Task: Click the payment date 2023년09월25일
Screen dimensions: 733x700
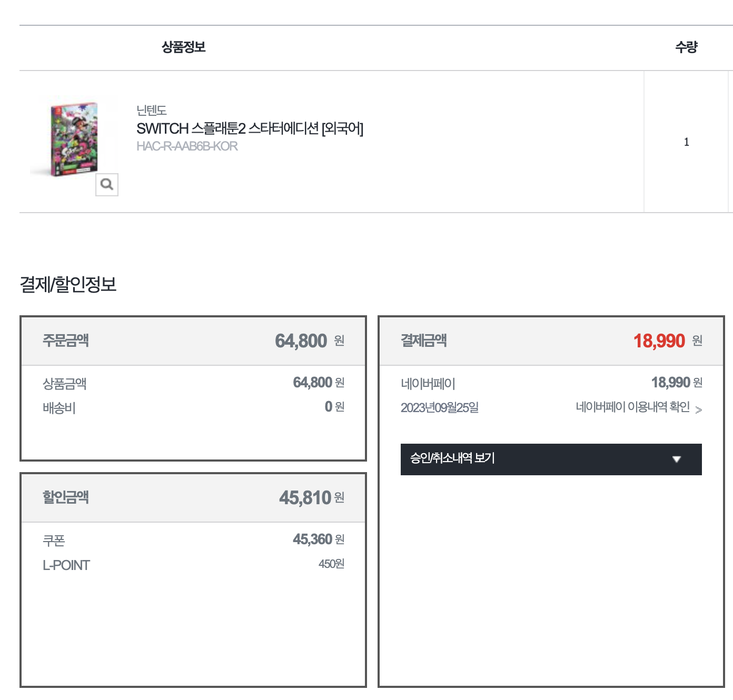Action: (439, 408)
